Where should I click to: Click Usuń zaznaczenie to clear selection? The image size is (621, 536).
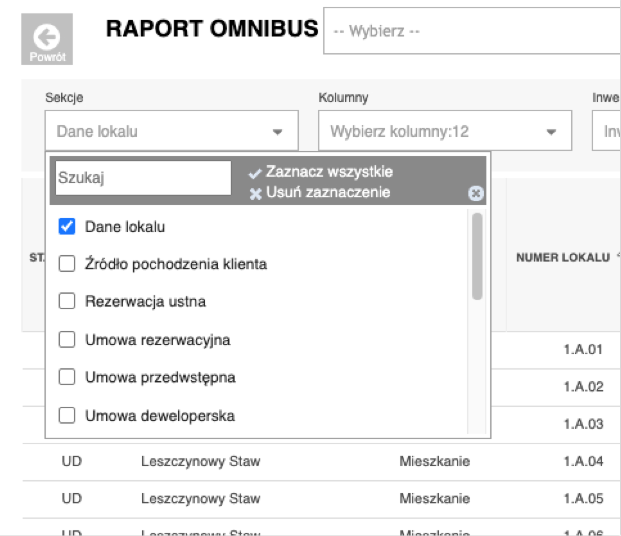[x=320, y=193]
